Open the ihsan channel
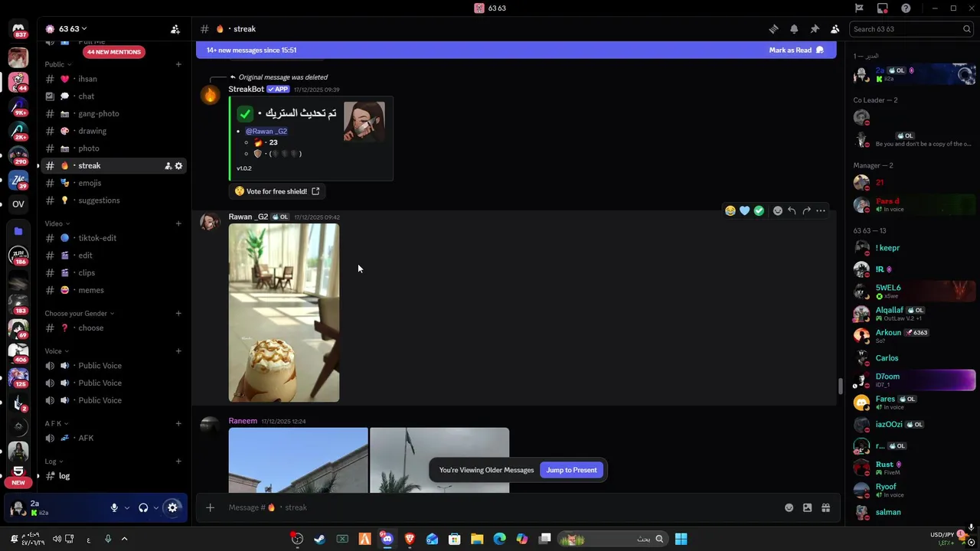The image size is (980, 551). coord(113,79)
